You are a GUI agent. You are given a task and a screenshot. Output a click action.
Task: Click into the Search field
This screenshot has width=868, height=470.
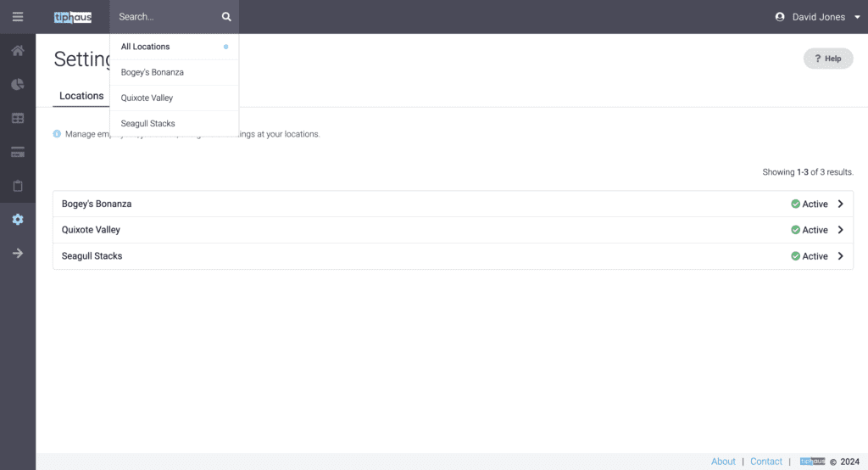(x=166, y=17)
